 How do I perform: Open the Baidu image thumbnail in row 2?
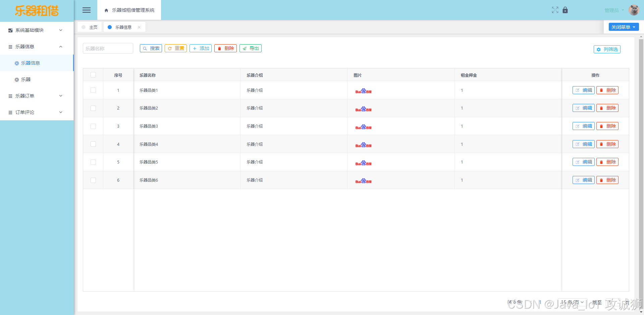tap(363, 109)
